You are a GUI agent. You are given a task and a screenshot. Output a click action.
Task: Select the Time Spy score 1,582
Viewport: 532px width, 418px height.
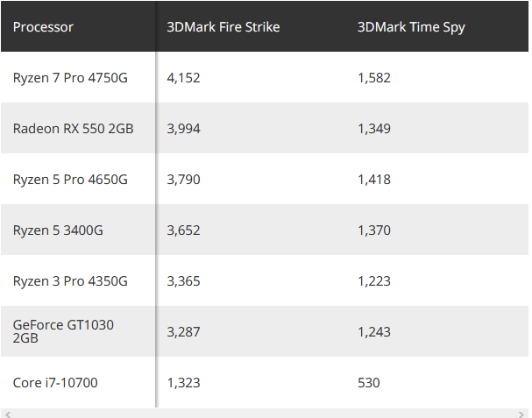(x=373, y=77)
